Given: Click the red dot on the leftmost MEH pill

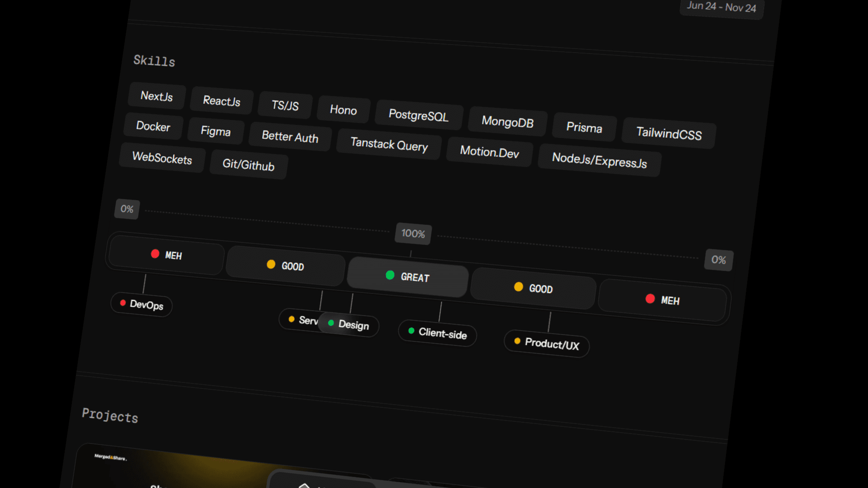Looking at the screenshot, I should 156,253.
